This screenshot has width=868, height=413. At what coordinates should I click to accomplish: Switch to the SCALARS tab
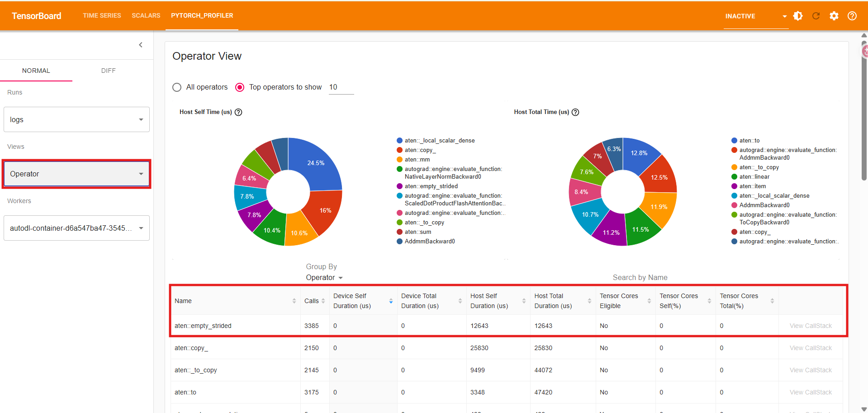click(x=146, y=15)
